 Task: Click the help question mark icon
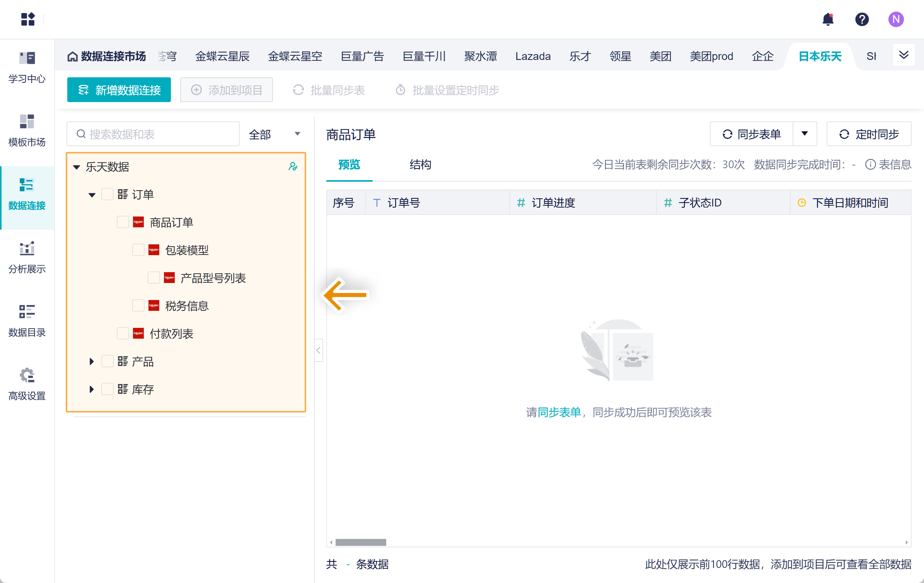coord(862,19)
